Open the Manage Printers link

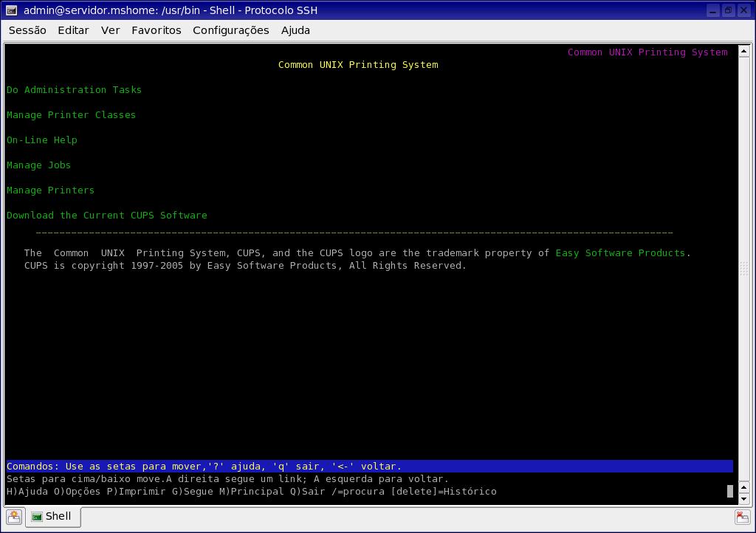51,190
